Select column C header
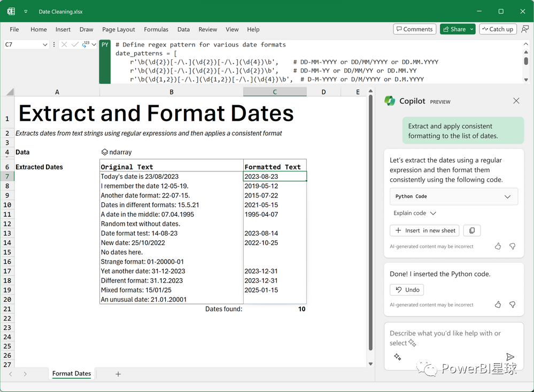 (275, 92)
